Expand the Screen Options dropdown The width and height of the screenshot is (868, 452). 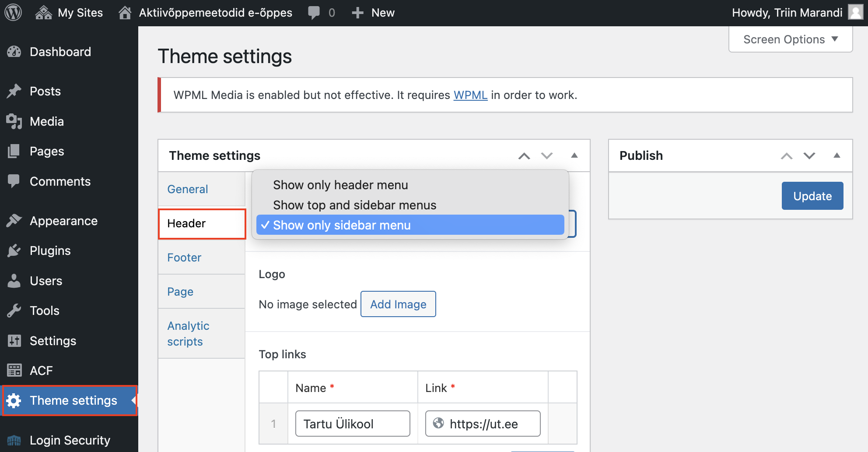[790, 39]
